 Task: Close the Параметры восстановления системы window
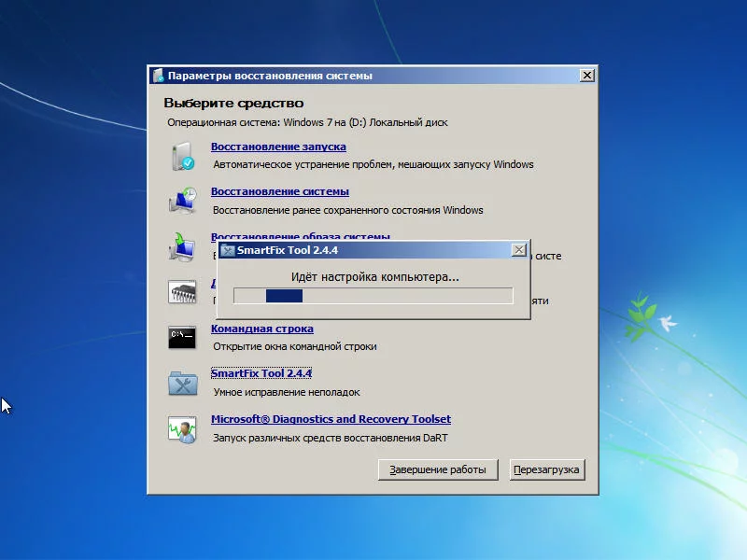(x=587, y=76)
